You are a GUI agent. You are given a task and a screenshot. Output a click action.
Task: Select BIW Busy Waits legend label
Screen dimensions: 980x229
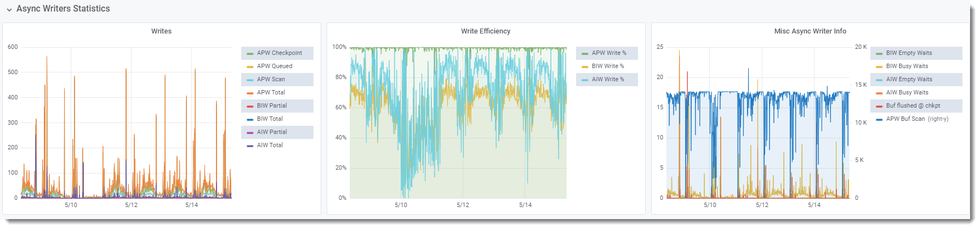click(x=907, y=66)
